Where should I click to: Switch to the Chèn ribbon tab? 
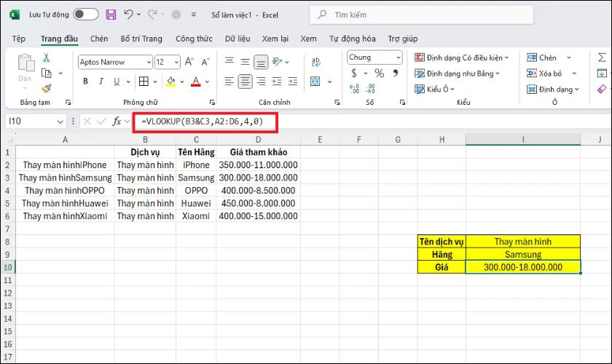[99, 39]
